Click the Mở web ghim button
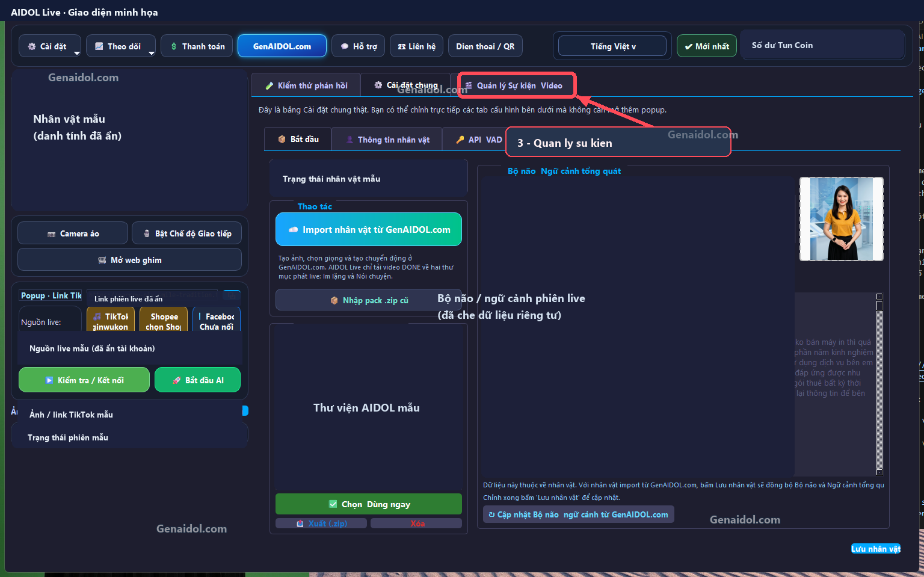924x577 pixels. [x=129, y=260]
